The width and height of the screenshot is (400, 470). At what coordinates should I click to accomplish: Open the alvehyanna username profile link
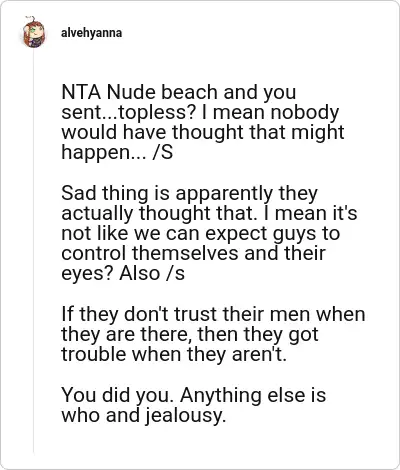[91, 33]
